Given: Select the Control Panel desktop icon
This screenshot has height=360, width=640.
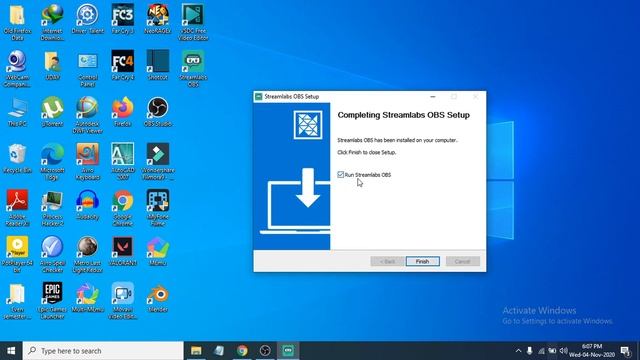Looking at the screenshot, I should tap(87, 68).
